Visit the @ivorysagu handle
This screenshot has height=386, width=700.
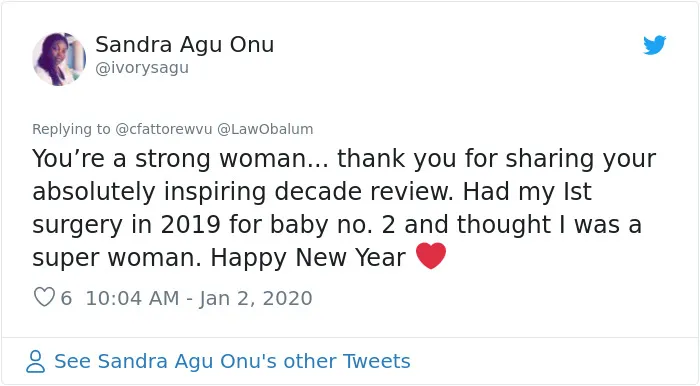[142, 68]
